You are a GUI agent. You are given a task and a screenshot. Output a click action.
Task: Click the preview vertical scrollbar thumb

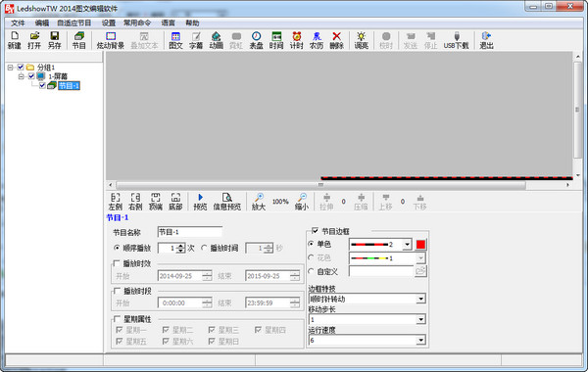[x=577, y=110]
